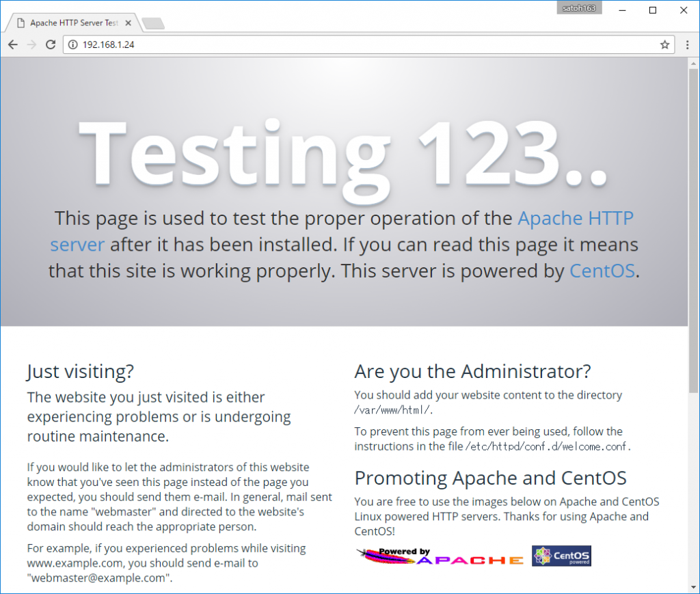The width and height of the screenshot is (700, 594).
Task: Close the Apache HTTP Server Test tab
Action: pos(128,23)
